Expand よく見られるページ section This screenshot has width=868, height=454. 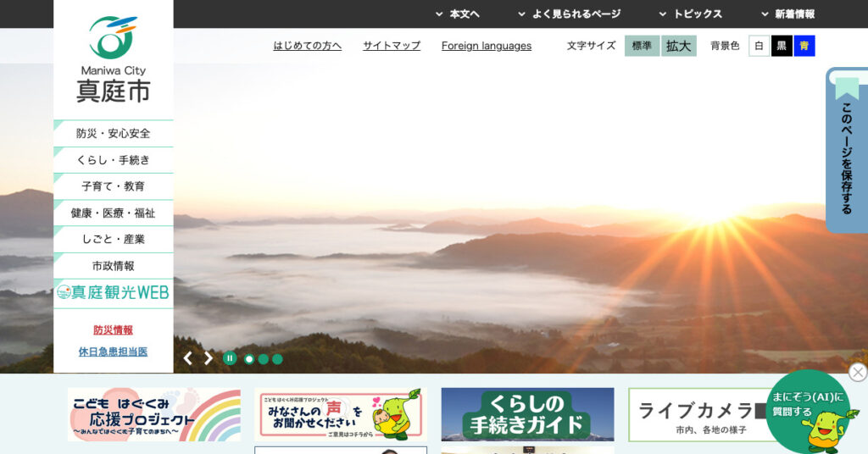pos(570,14)
